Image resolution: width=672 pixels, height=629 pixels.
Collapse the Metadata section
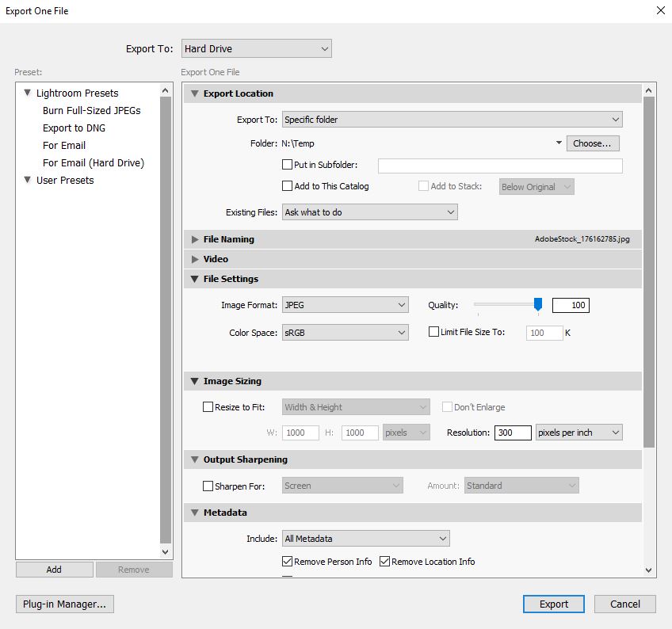(x=195, y=513)
